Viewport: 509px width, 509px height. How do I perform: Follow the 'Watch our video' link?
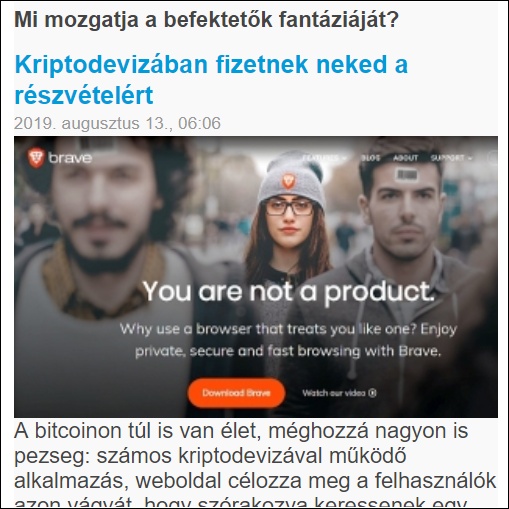334,393
